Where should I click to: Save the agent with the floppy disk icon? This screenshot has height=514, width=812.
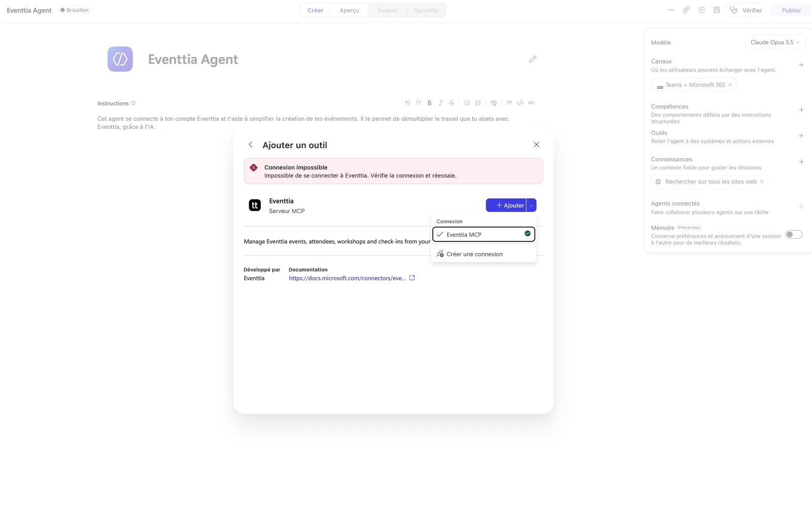click(717, 10)
